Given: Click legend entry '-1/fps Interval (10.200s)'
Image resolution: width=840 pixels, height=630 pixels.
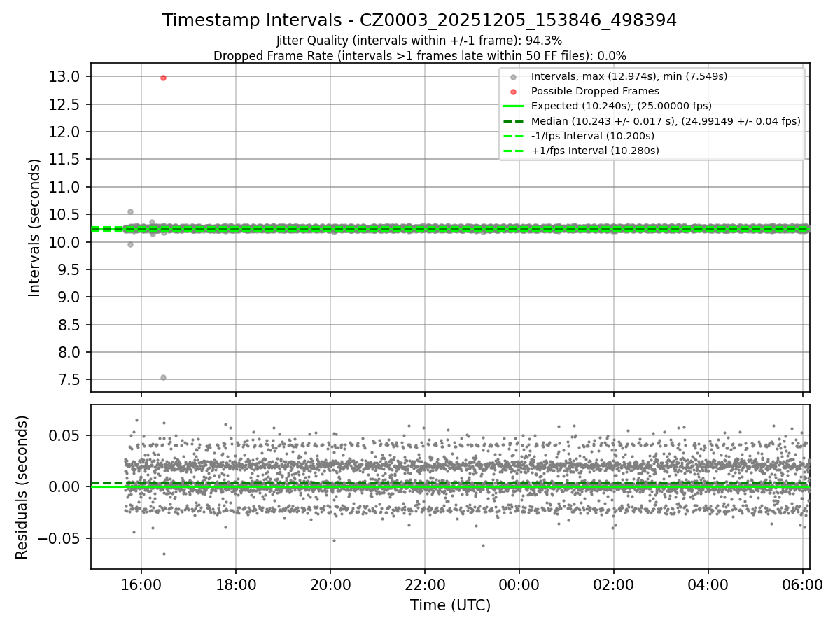Looking at the screenshot, I should [593, 135].
